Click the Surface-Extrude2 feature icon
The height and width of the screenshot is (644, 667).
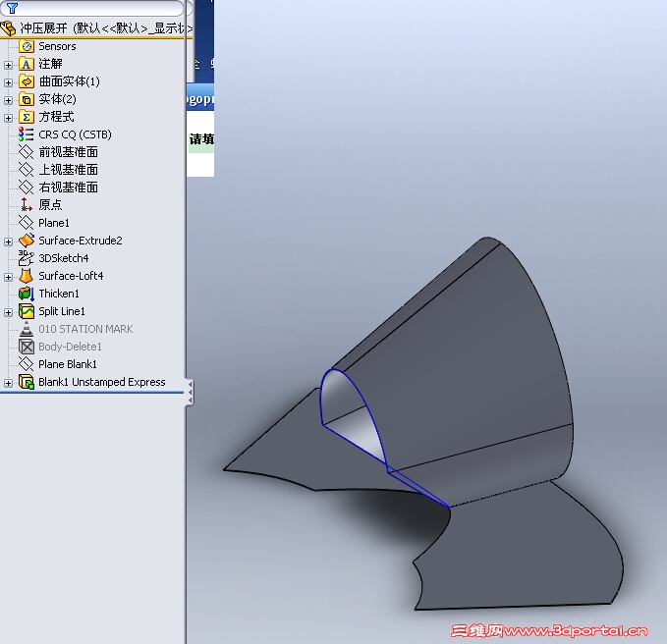[27, 241]
